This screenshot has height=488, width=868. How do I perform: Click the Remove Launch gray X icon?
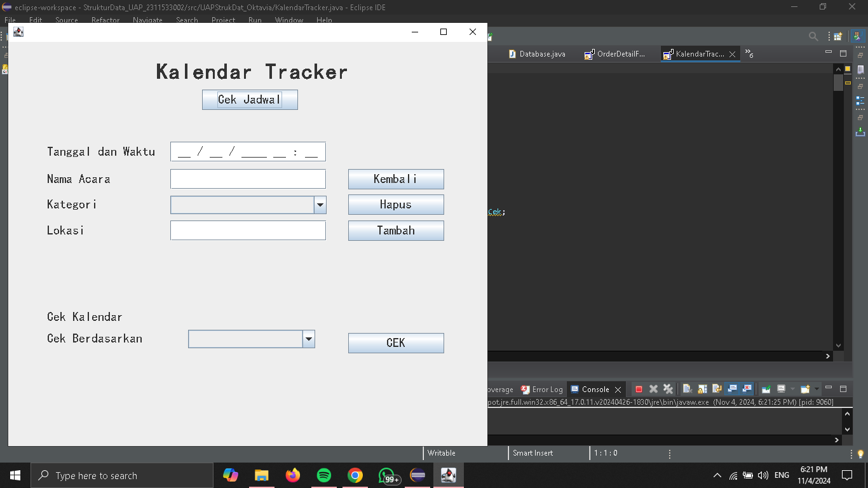(653, 389)
